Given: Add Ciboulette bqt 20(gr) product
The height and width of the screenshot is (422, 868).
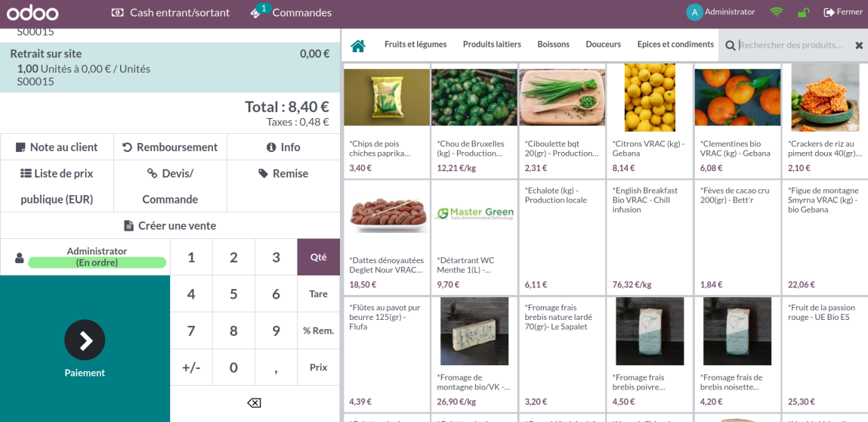Looking at the screenshot, I should [562, 120].
